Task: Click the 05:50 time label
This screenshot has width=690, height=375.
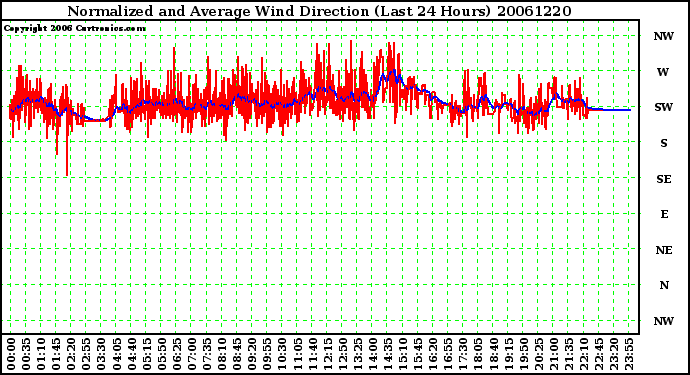Action: tap(161, 354)
